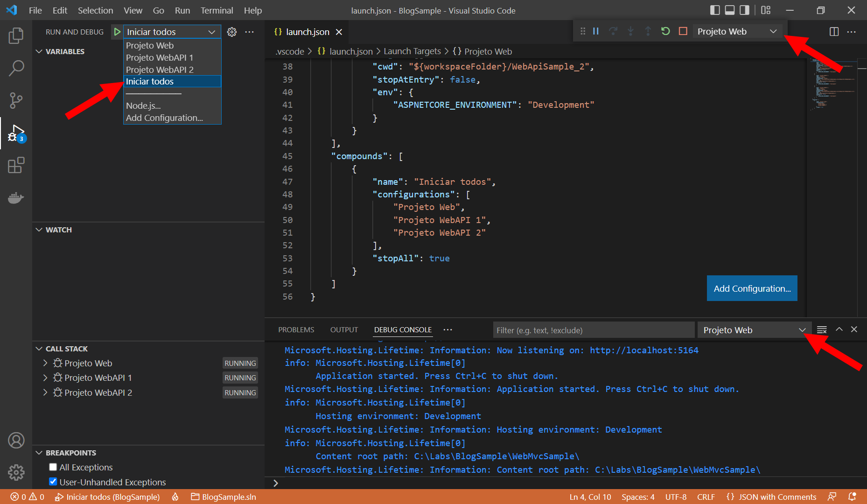Screen dimensions: 867x504
Task: Select Projeto WebAPI 2 from configuration list
Action: point(160,70)
